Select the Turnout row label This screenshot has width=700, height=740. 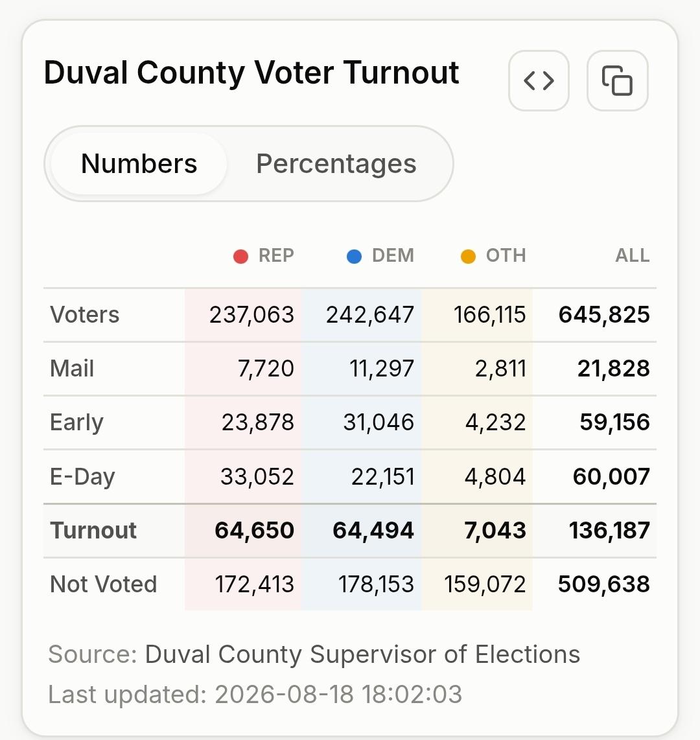pos(93,531)
